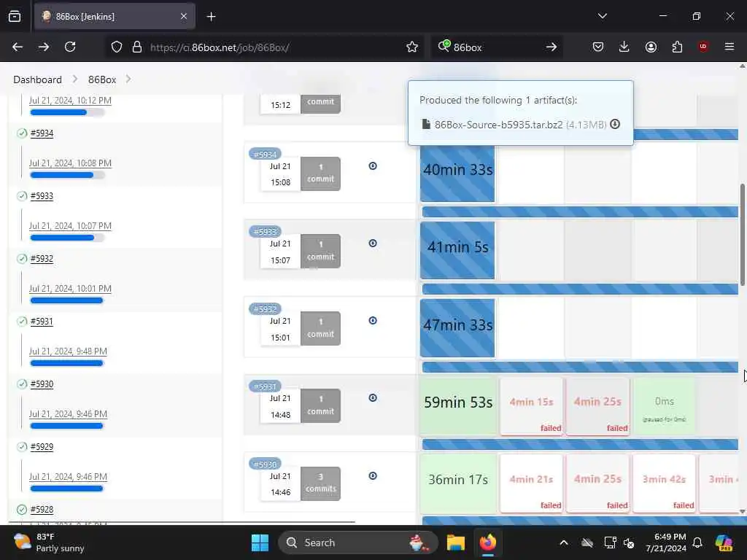
Task: Open build #5932 in history
Action: [x=42, y=259]
